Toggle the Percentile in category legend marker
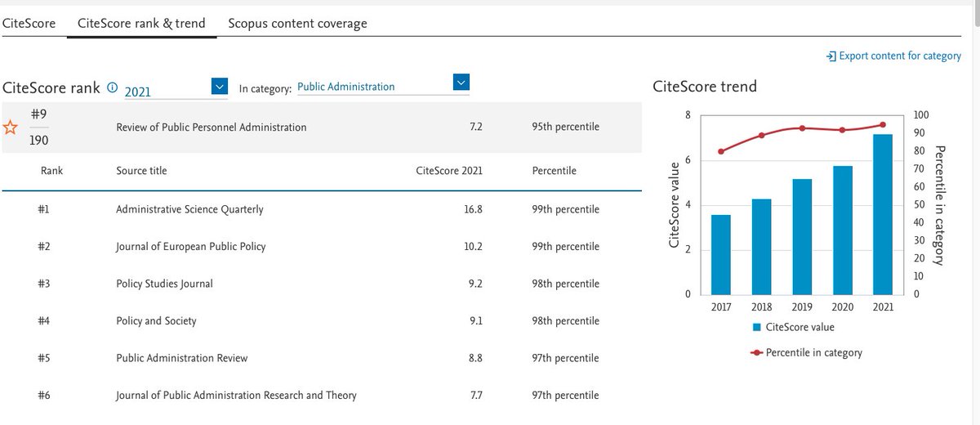Image resolution: width=980 pixels, height=425 pixels. click(x=757, y=353)
